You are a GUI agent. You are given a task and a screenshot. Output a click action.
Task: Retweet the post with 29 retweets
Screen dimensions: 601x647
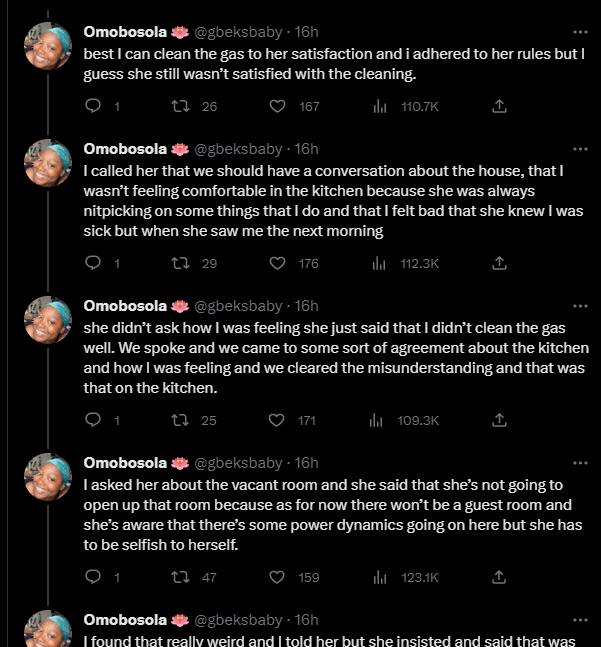(x=182, y=263)
